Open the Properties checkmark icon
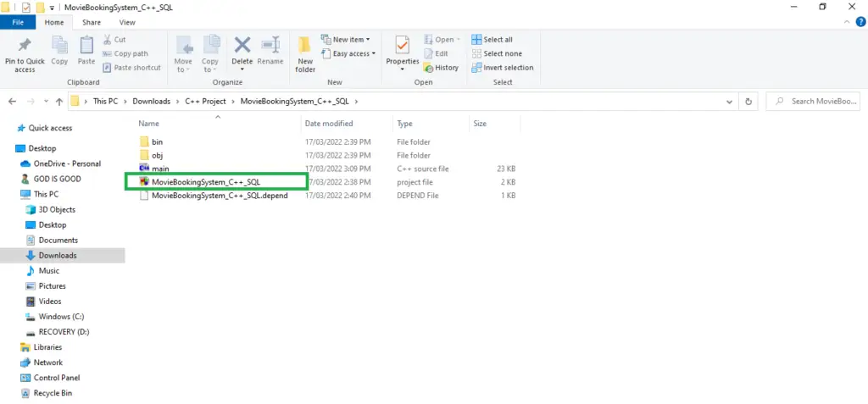This screenshot has width=868, height=404. click(403, 45)
